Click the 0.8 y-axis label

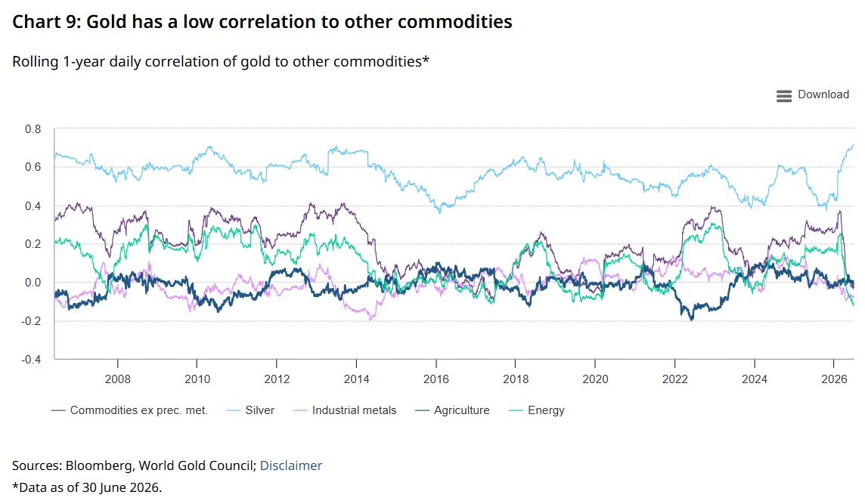(33, 129)
